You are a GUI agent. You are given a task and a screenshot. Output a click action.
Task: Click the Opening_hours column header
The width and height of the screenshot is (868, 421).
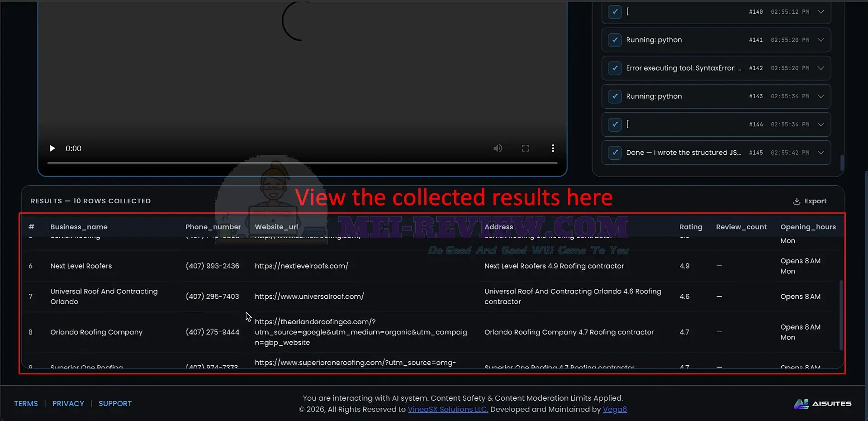click(x=808, y=227)
